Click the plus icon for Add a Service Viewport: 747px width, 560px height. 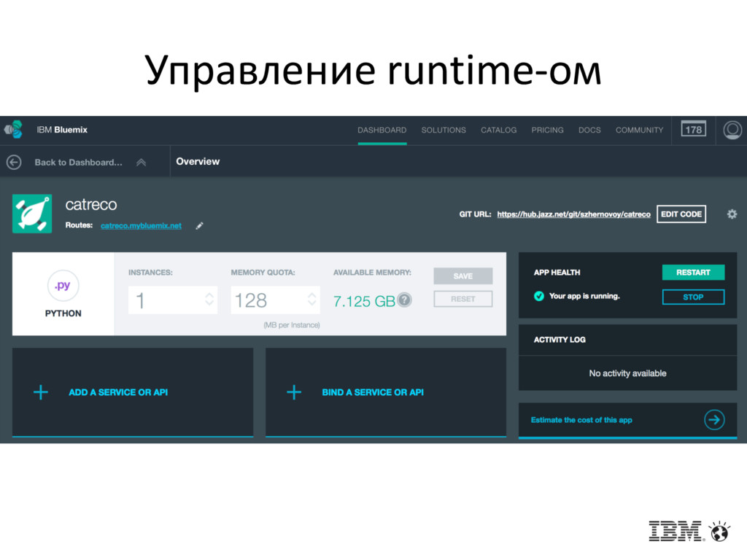tap(41, 392)
